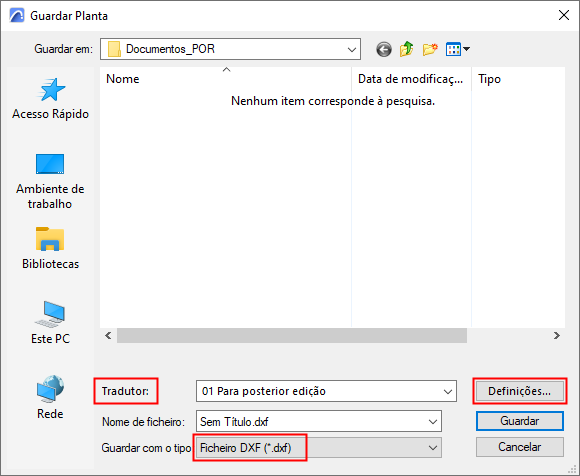The image size is (580, 476).
Task: Go back using the back arrow icon
Action: [384, 49]
